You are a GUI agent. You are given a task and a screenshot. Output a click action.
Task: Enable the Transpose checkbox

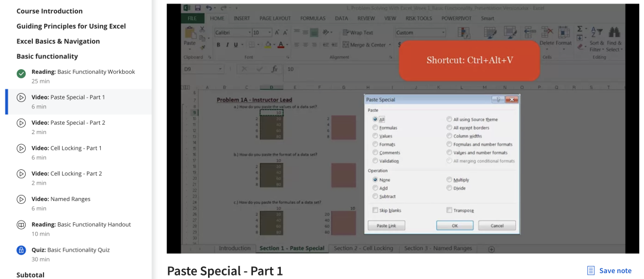point(450,210)
